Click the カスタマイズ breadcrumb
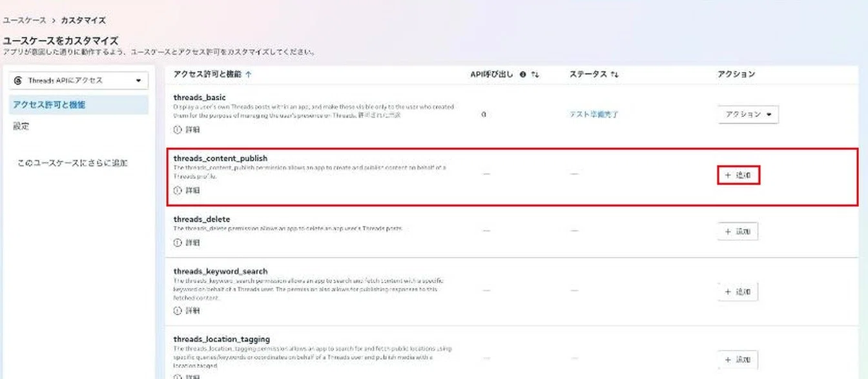Screen dimensions: 868x379 (83, 21)
